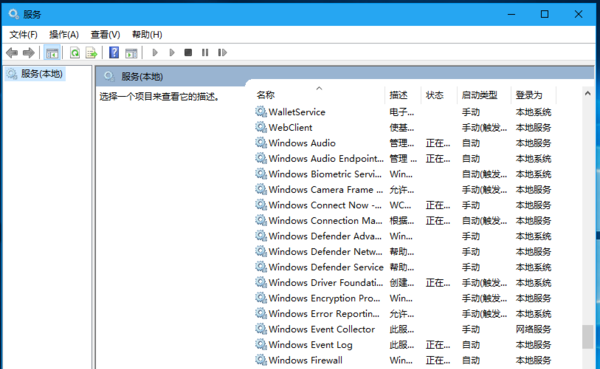Click the scrollbar up arrow of the list
This screenshot has width=600, height=369.
click(x=588, y=93)
